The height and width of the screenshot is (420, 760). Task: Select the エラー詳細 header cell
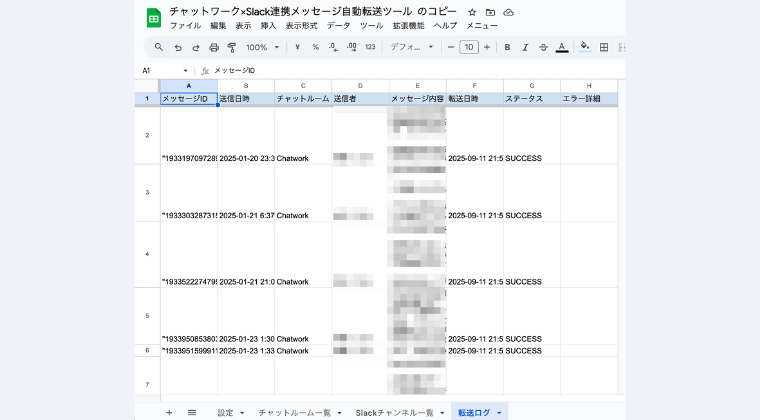pyautogui.click(x=589, y=99)
